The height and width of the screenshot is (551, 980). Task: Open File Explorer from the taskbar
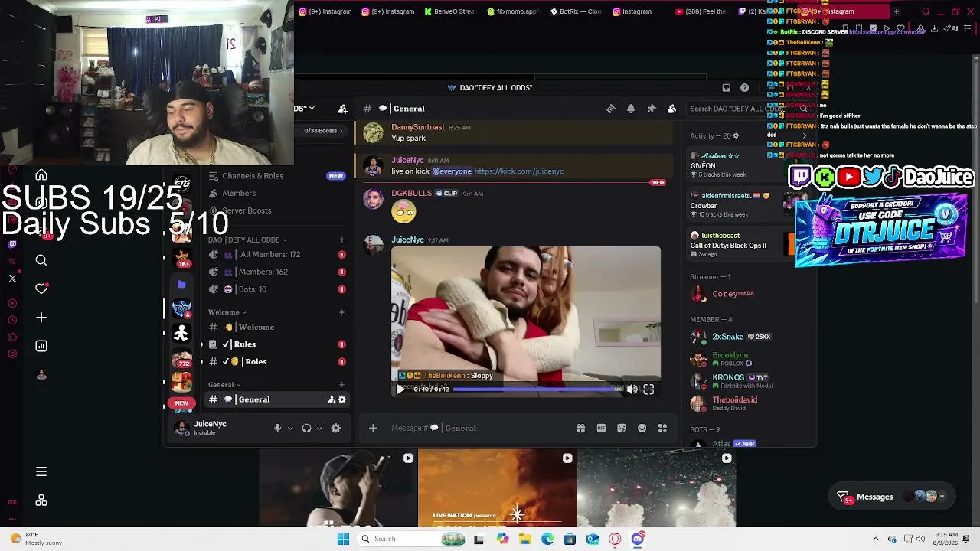tap(524, 539)
